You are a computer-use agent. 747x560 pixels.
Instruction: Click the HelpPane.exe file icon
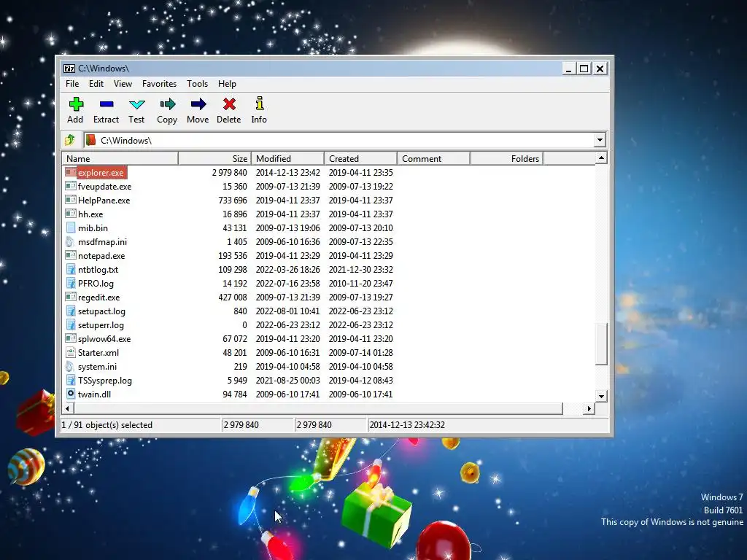(71, 200)
